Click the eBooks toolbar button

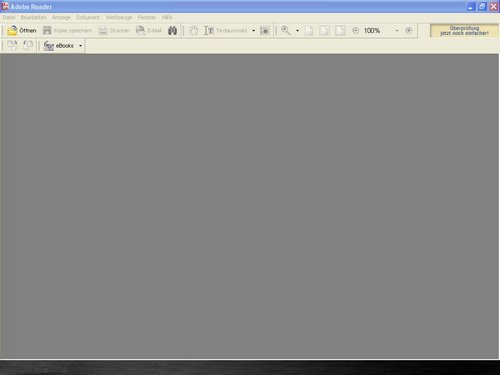coord(59,46)
